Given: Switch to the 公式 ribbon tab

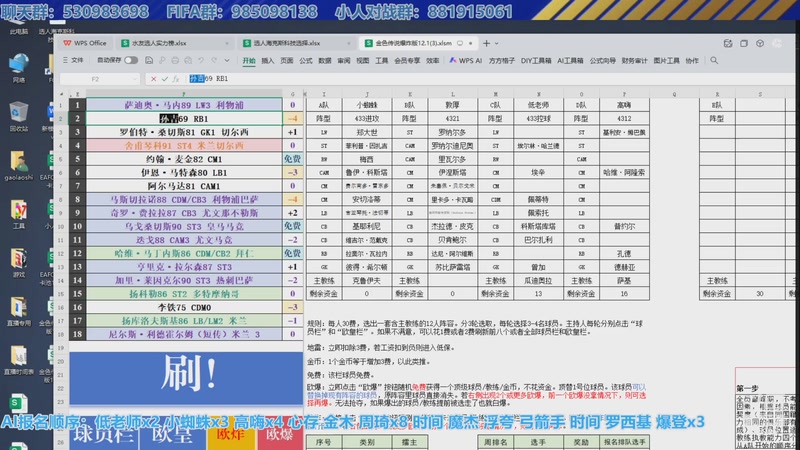Looking at the screenshot, I should click(x=306, y=61).
